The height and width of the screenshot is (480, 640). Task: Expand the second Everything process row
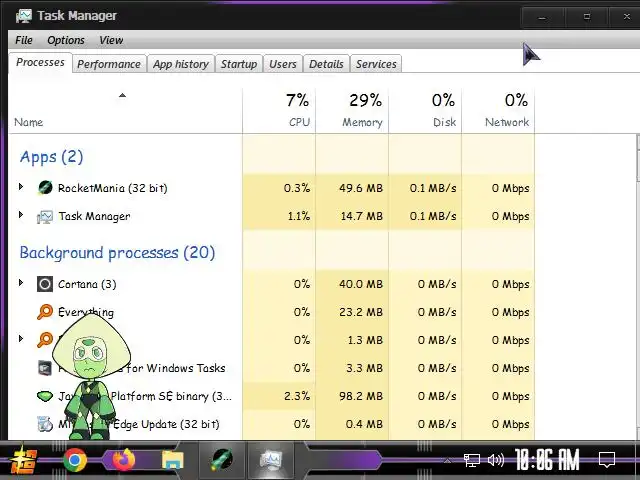pos(21,339)
